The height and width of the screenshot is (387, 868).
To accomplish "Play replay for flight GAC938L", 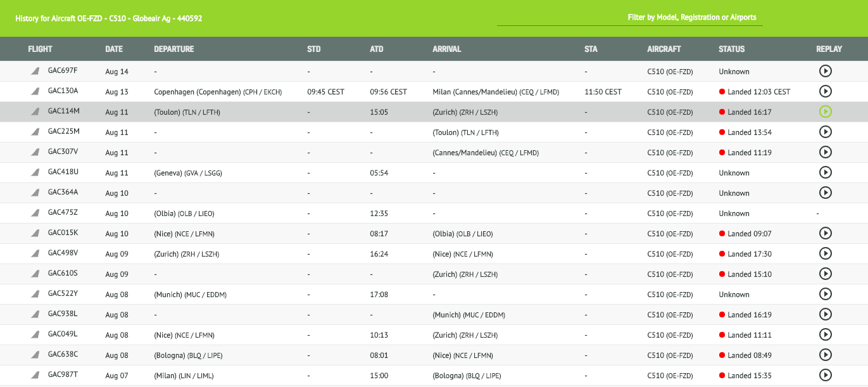I will click(825, 314).
